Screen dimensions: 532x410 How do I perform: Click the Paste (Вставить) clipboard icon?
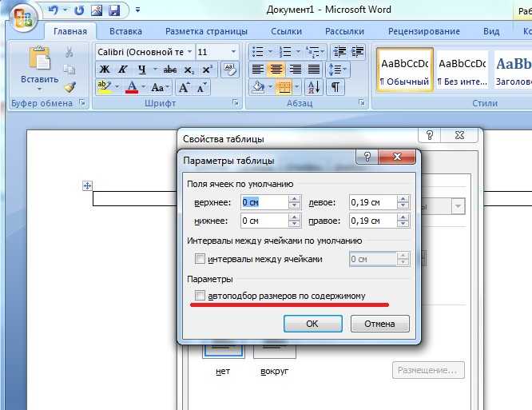tap(39, 58)
